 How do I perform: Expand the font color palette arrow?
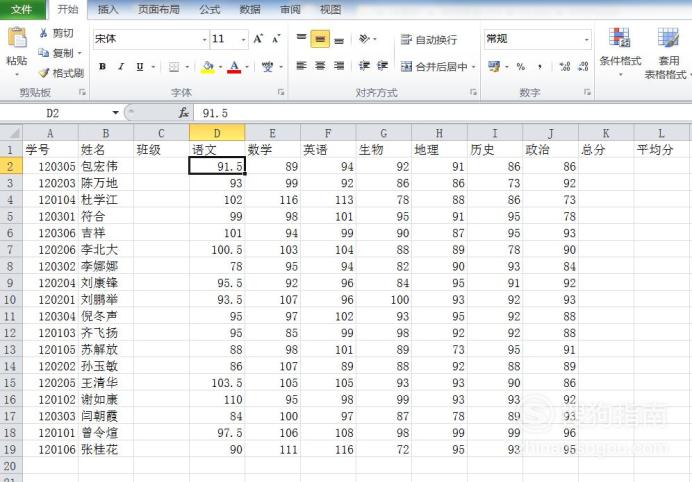[x=247, y=67]
